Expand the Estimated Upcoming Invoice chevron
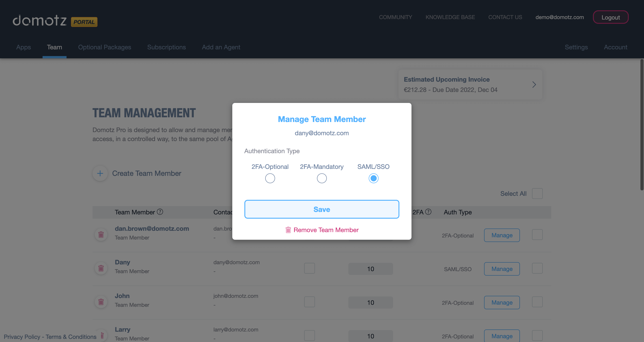The image size is (644, 342). pos(534,84)
